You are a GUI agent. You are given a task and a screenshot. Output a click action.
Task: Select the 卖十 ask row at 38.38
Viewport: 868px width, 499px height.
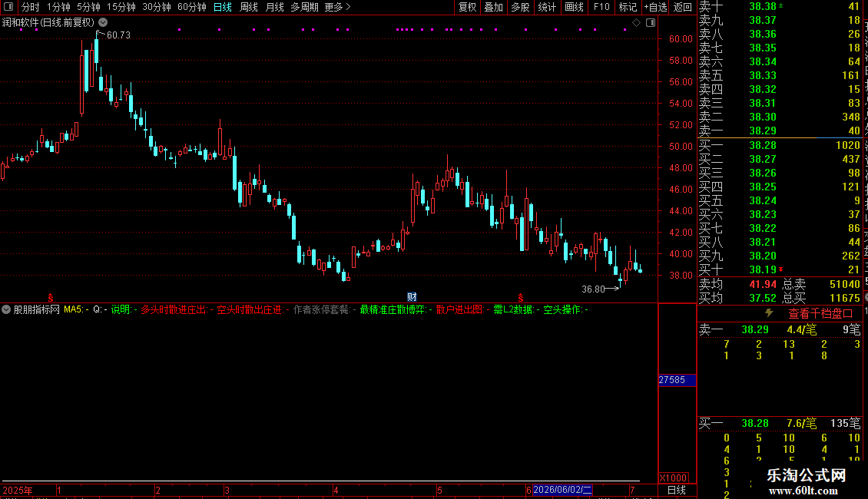pyautogui.click(x=780, y=6)
